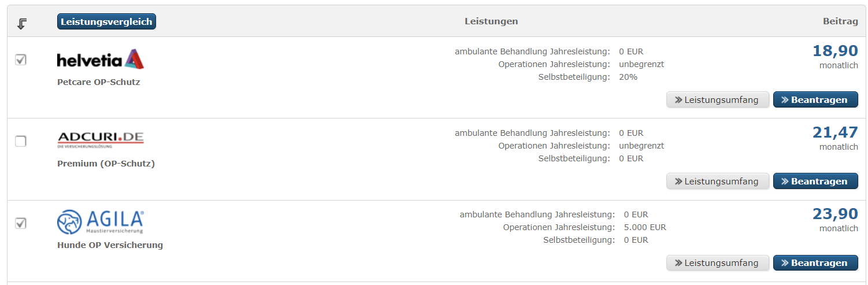The height and width of the screenshot is (285, 868).
Task: Select the ADCURI Premium comparison checkbox
Action: tap(21, 141)
